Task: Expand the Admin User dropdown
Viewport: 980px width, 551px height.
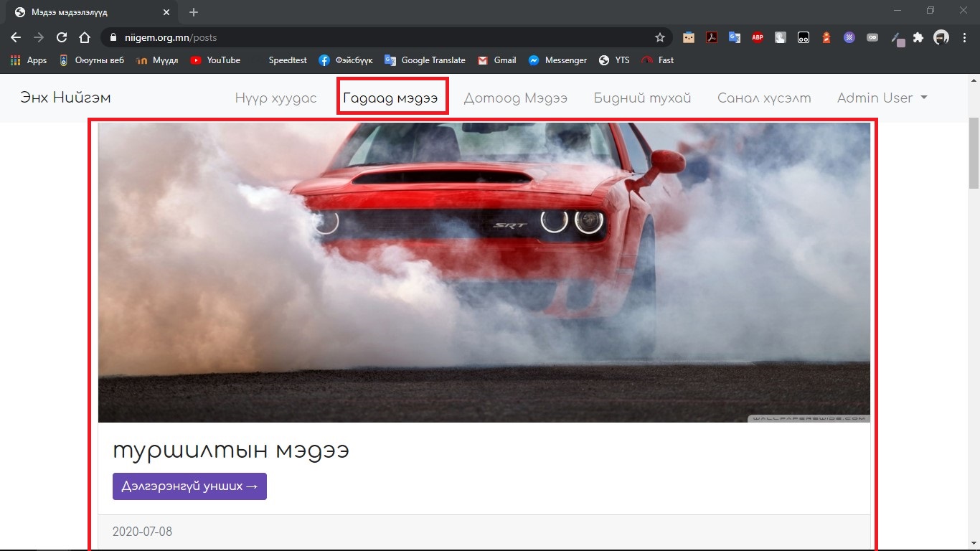Action: point(882,98)
